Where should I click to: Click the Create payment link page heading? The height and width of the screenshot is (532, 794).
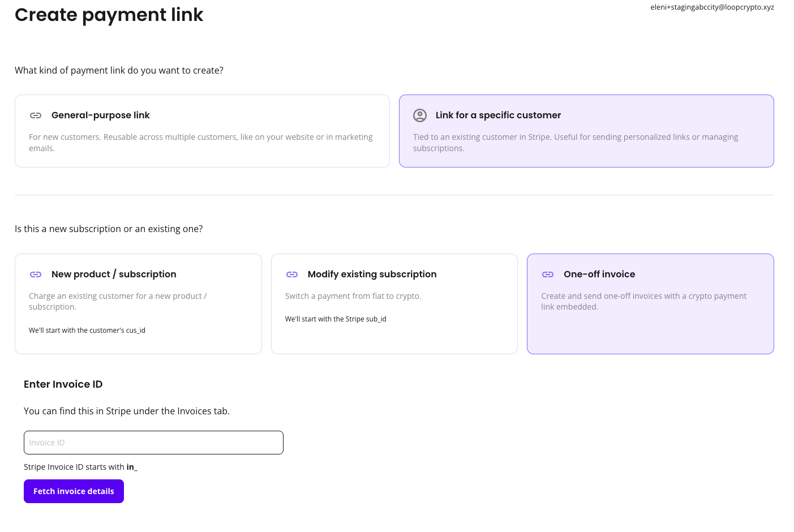tap(109, 15)
